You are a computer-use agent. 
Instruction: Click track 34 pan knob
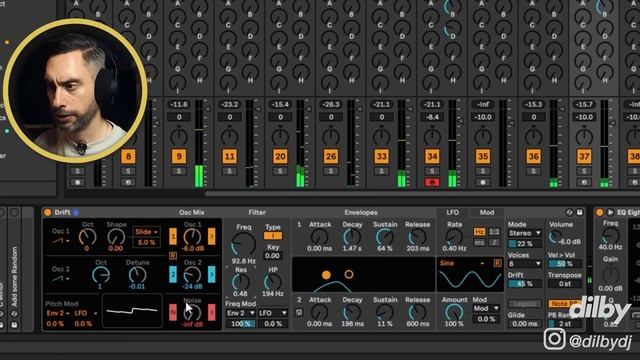pos(432,136)
